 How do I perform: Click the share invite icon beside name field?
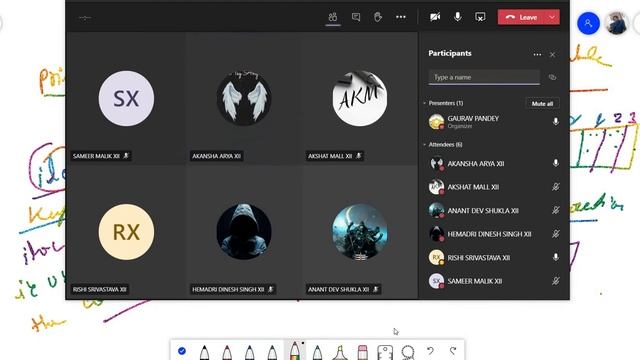pos(553,77)
